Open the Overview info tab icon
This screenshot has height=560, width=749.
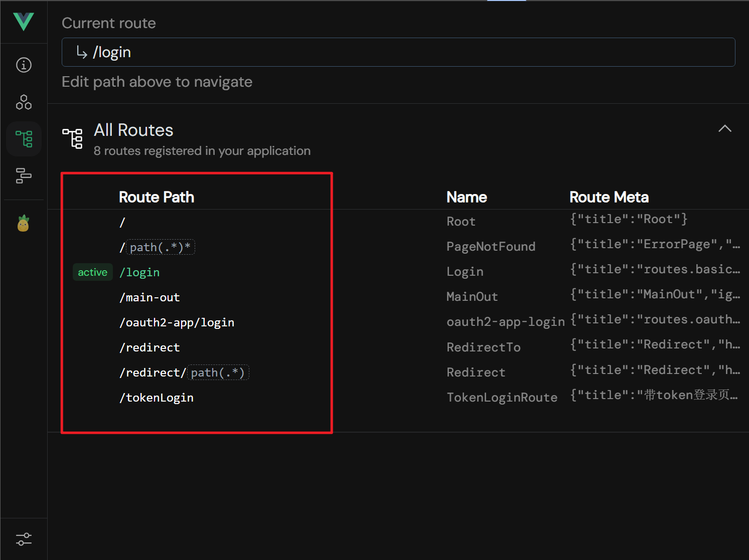coord(24,65)
